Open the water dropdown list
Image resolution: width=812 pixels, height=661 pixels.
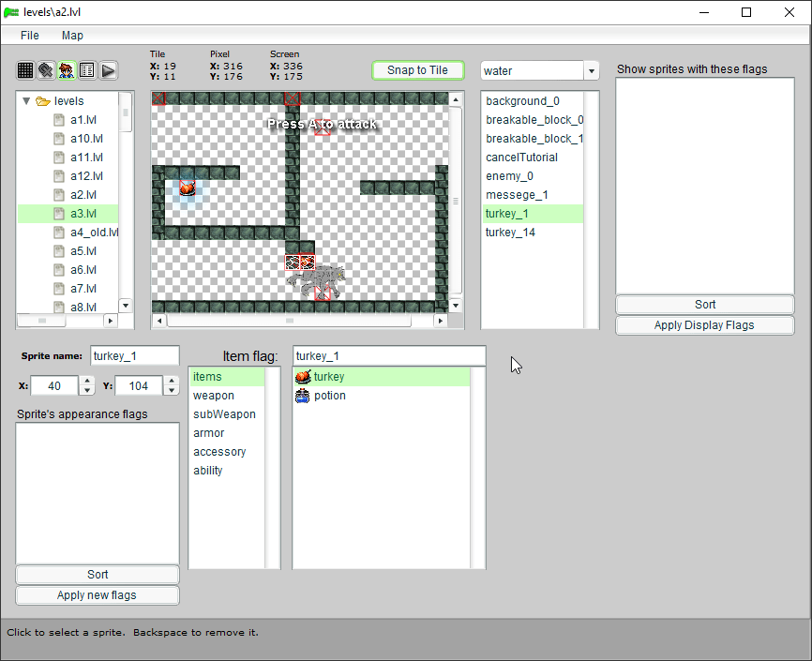(x=591, y=71)
